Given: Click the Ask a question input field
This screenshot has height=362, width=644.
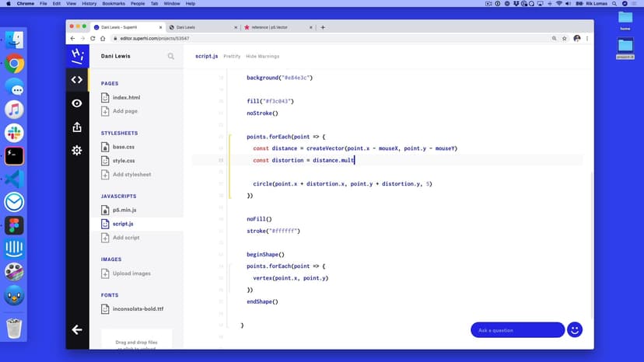Looking at the screenshot, I should click(517, 330).
